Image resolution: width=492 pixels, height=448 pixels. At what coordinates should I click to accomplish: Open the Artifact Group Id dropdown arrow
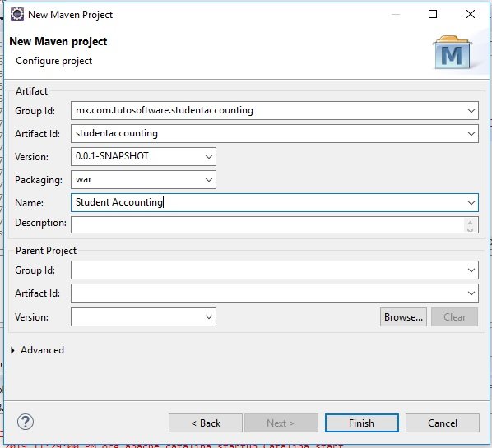coord(471,111)
